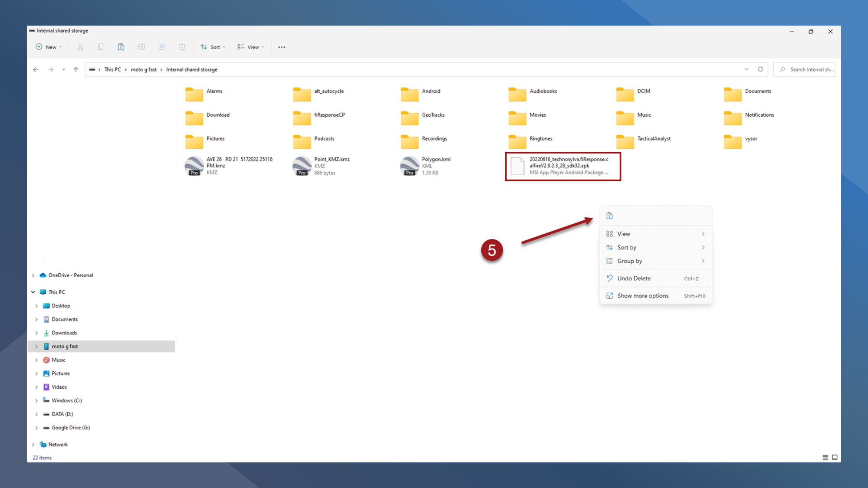Open Group by submenu
Viewport: 868px width, 488px height.
point(629,261)
